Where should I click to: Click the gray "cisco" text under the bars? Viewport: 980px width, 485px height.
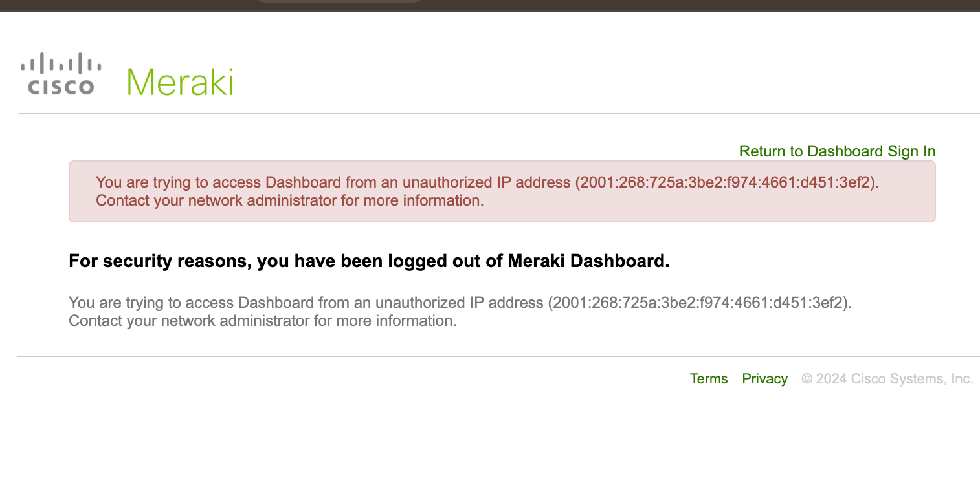click(61, 87)
